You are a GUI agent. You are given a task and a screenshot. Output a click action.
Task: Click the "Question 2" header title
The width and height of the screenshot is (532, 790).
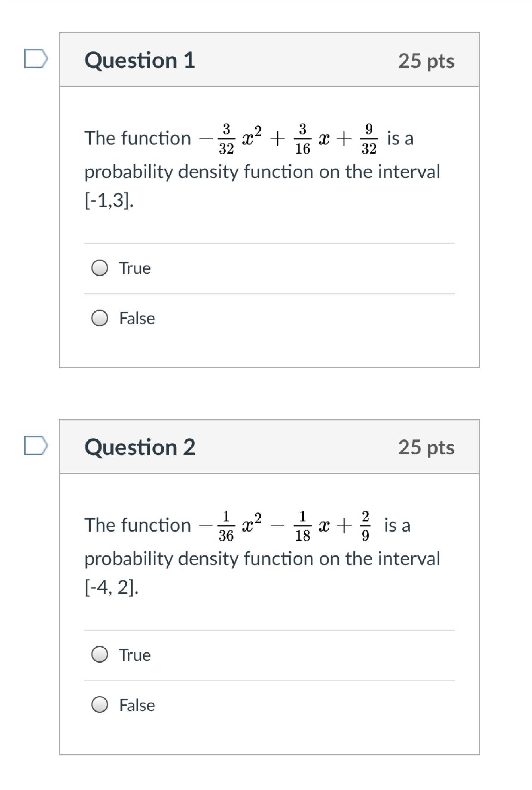[139, 447]
